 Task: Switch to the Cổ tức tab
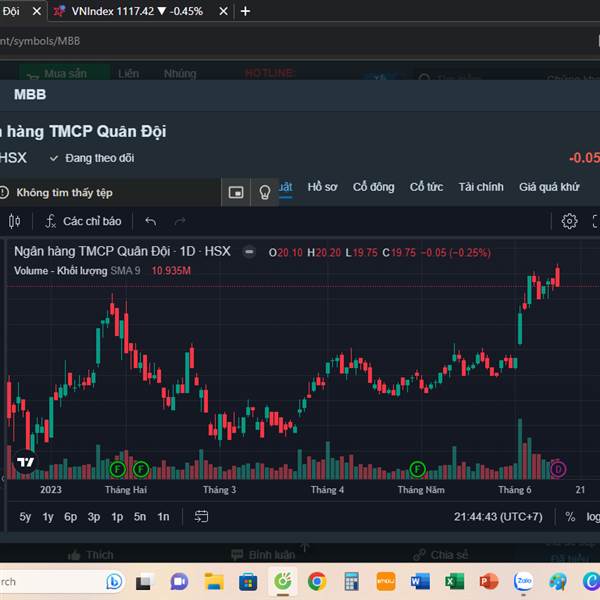click(x=426, y=187)
